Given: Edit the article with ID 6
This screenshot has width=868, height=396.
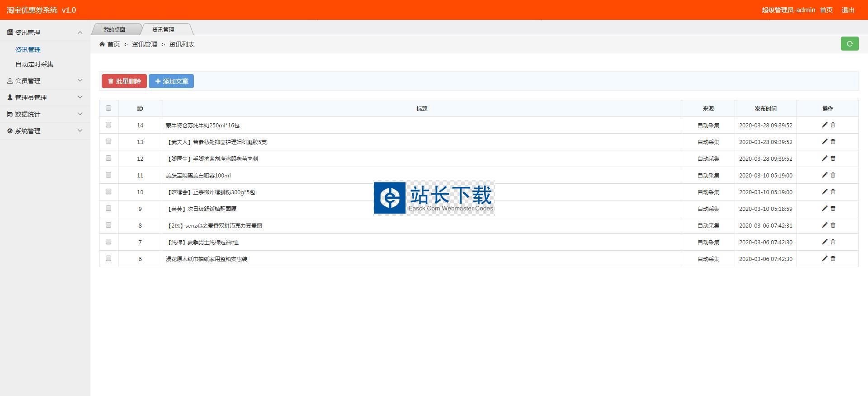Looking at the screenshot, I should tap(824, 259).
